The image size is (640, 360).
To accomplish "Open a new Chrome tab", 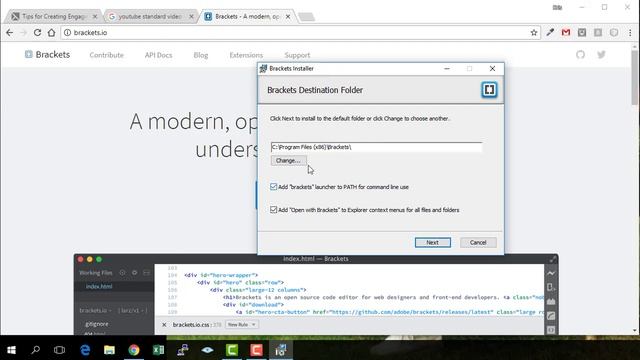I will pos(306,17).
